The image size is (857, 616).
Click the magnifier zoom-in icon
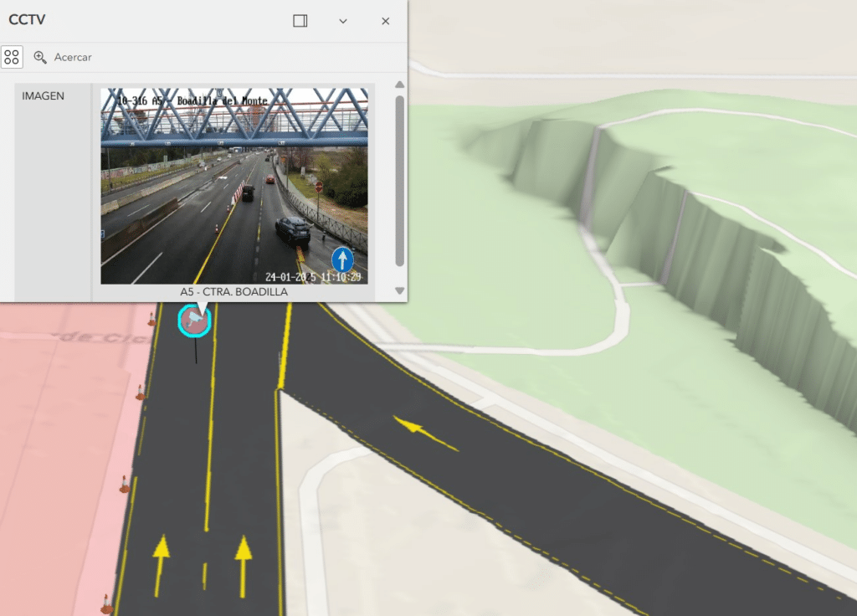[x=40, y=57]
